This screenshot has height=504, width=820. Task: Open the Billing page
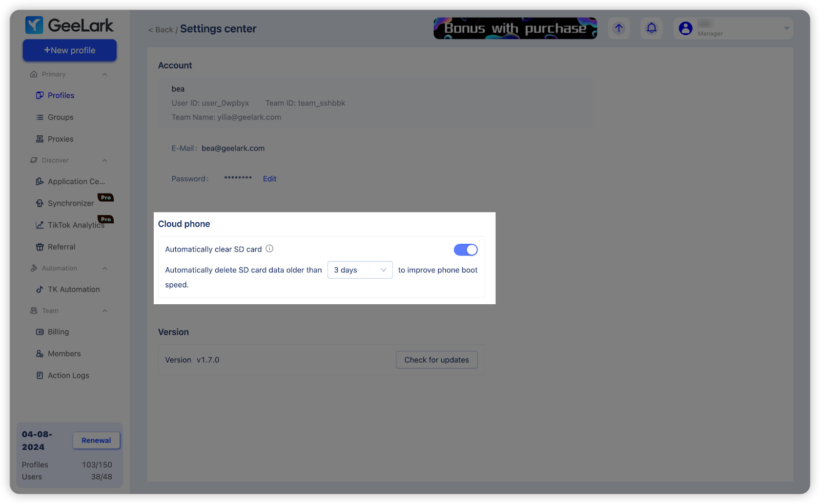click(58, 332)
